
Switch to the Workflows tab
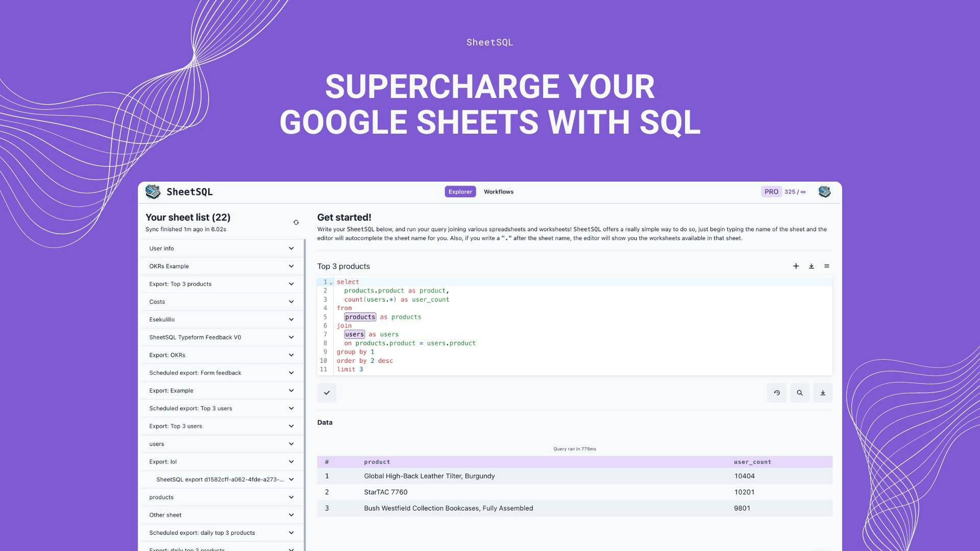[499, 192]
